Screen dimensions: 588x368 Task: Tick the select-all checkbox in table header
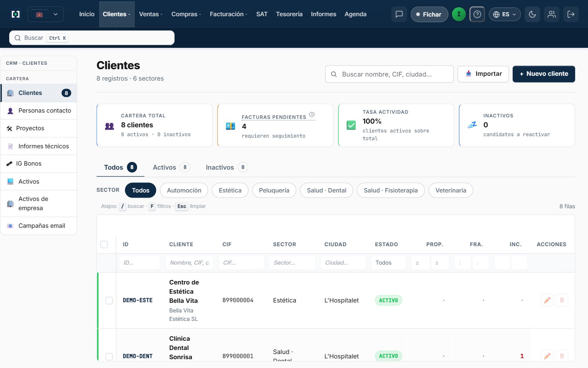coord(104,244)
